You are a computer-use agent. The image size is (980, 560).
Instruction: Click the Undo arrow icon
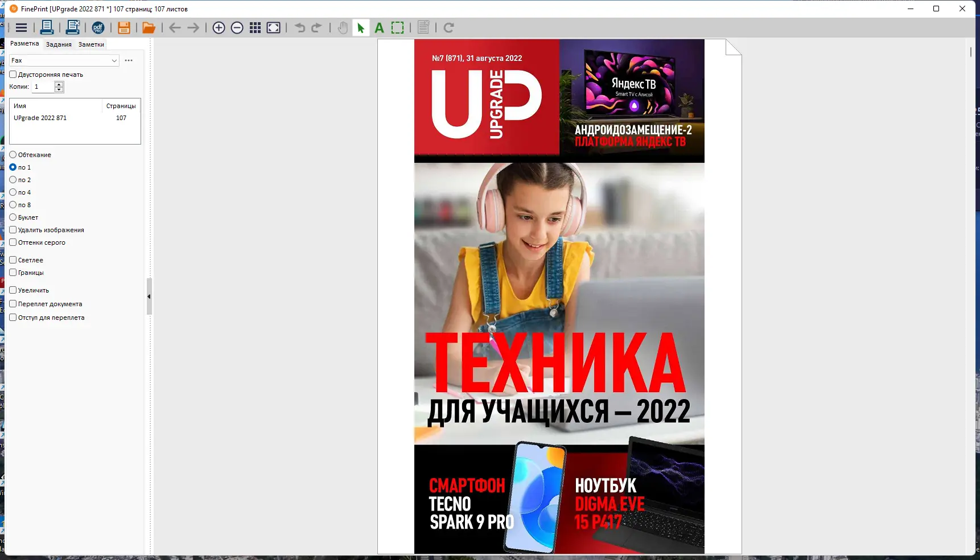(299, 27)
